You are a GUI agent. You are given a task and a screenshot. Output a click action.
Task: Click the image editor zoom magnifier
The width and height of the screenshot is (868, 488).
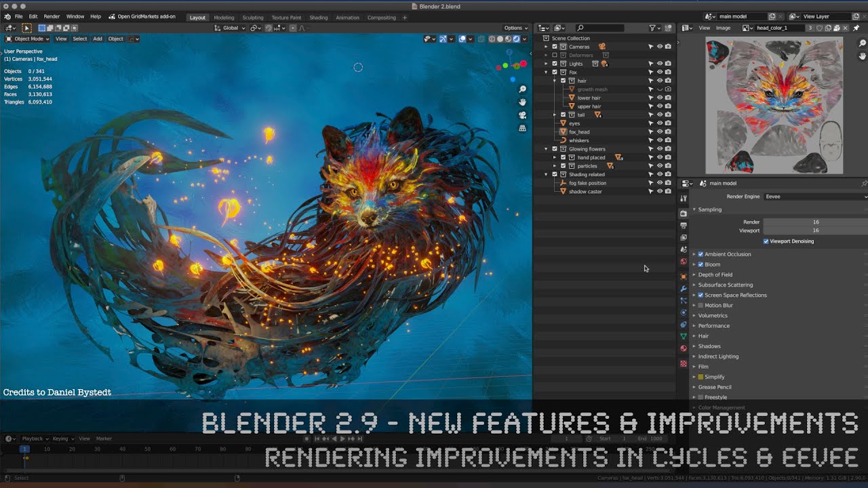click(x=863, y=43)
